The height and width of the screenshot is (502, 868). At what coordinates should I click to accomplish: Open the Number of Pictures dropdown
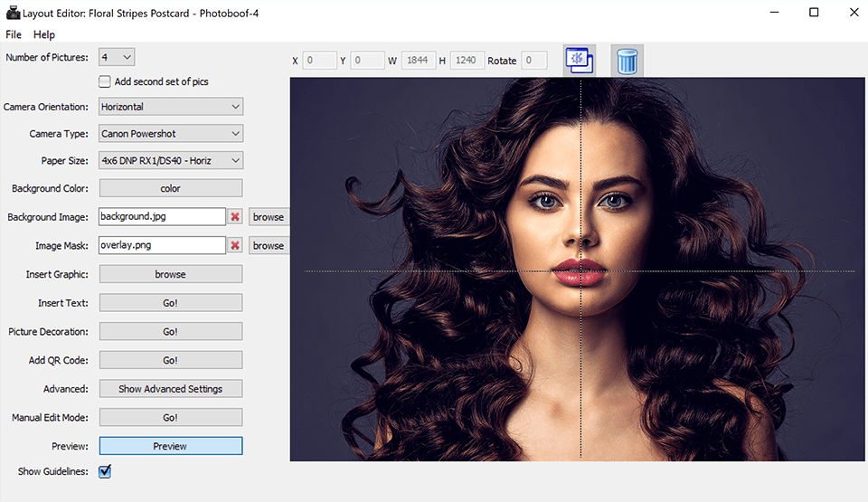[117, 57]
